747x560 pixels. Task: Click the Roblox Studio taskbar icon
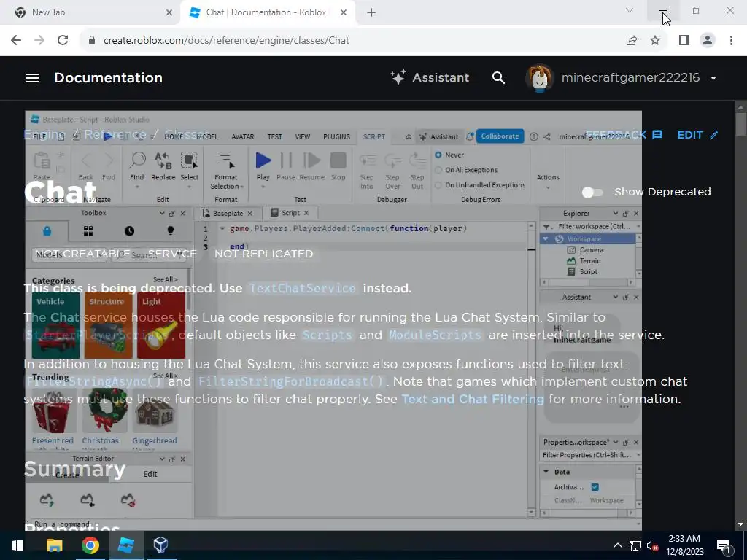tap(125, 545)
